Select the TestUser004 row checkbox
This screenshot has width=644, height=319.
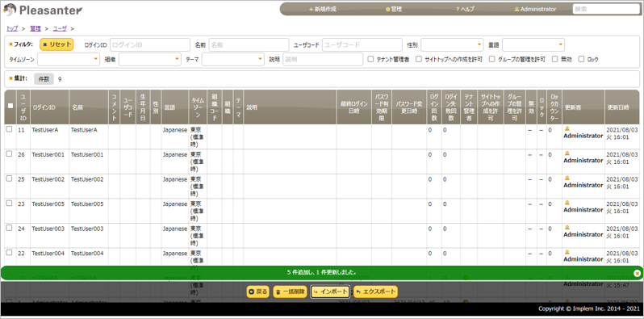(9, 253)
